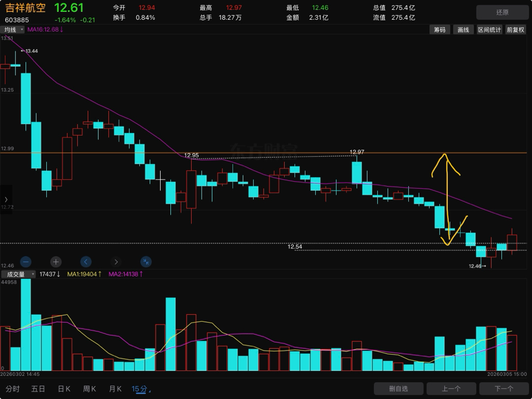Click the 13.44 high annotation

[x=30, y=51]
